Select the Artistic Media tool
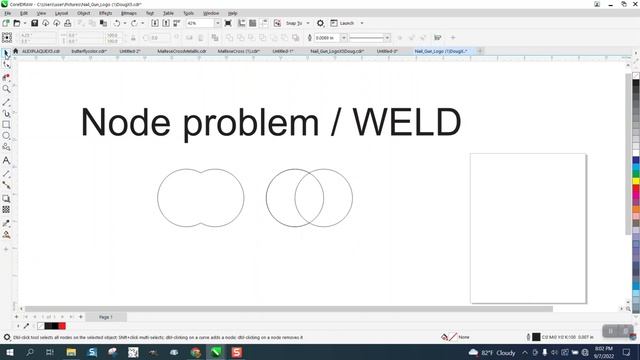This screenshot has width=640, height=360. click(6, 113)
